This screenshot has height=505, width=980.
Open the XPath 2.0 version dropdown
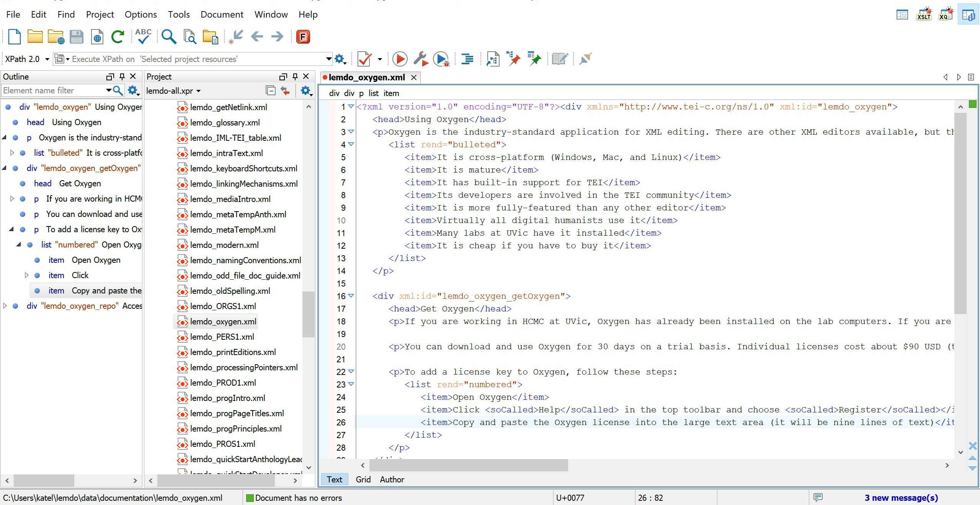point(47,59)
